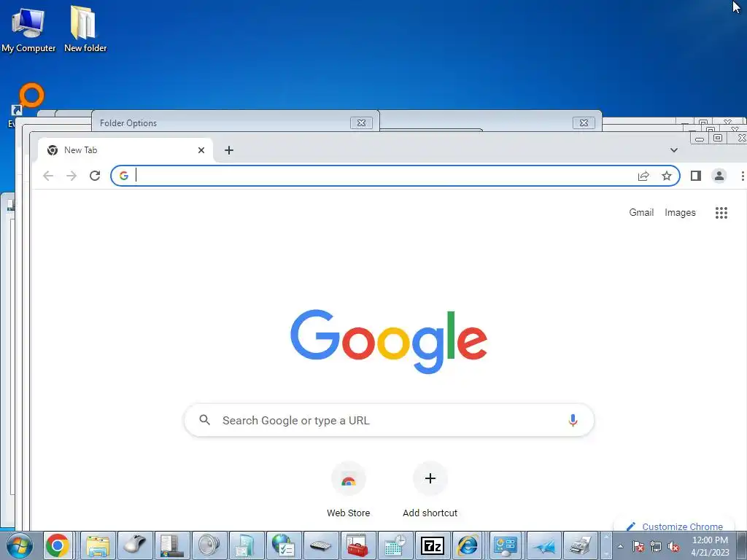This screenshot has width=747, height=560.
Task: Open Chrome's side panel
Action: coord(695,176)
